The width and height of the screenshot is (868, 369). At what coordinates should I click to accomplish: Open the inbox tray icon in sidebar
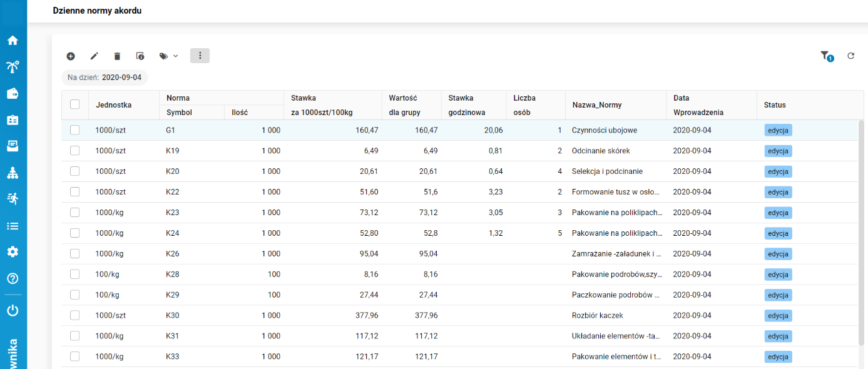click(13, 146)
